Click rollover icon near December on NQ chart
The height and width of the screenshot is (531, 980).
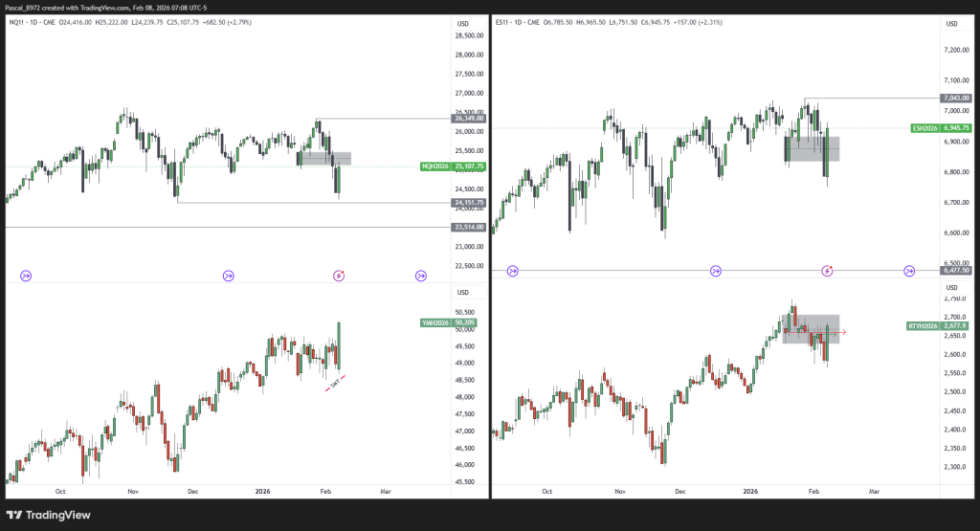[x=228, y=276]
